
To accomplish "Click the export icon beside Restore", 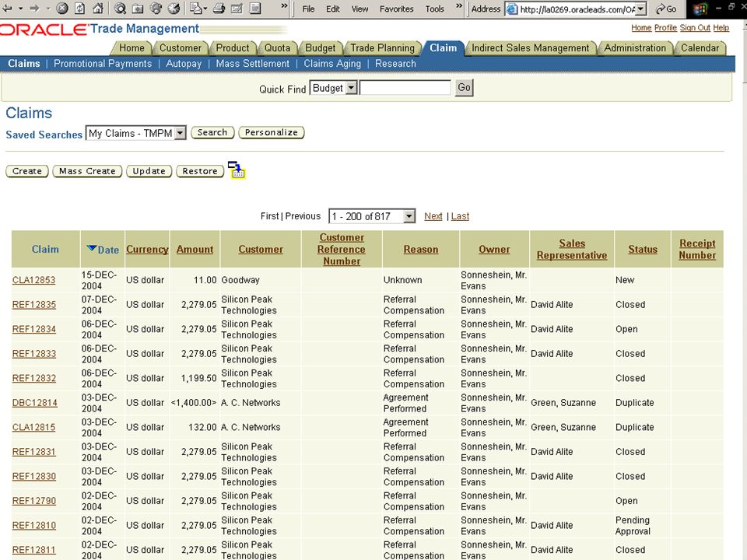I will tap(237, 170).
